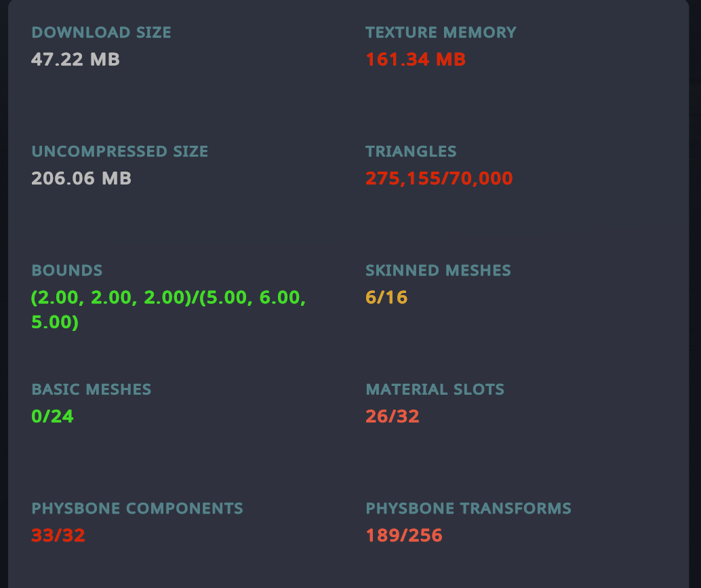Click the Skinned Meshes heading
This screenshot has height=588, width=701.
click(438, 270)
